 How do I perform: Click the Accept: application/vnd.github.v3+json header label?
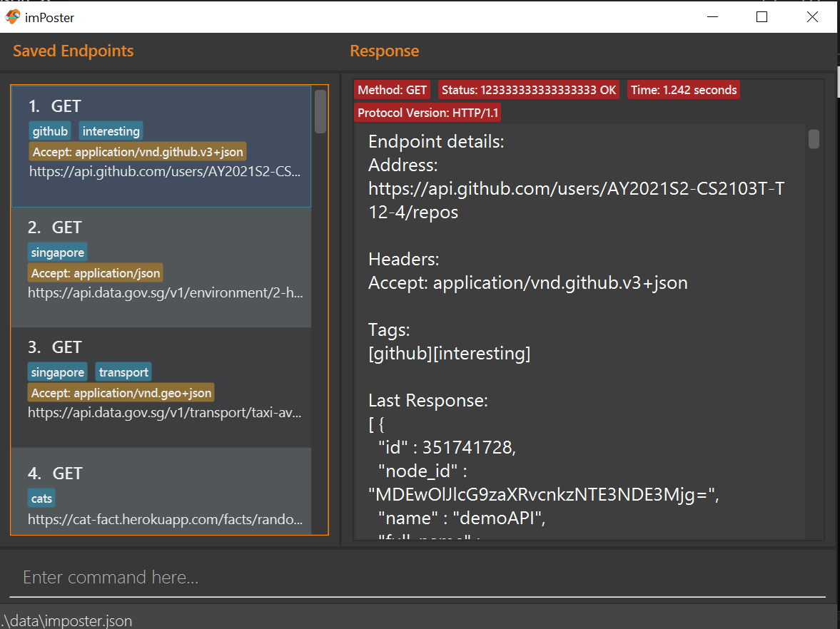(x=138, y=152)
